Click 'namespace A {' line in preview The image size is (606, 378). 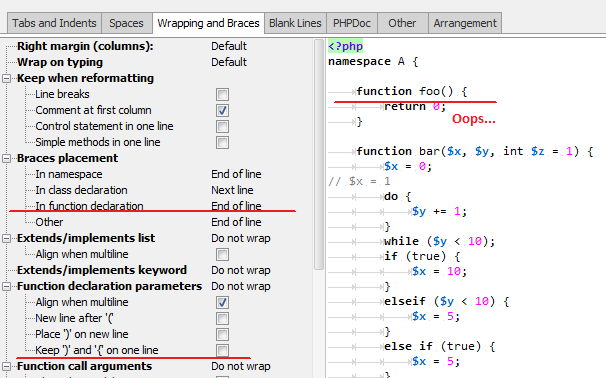click(373, 61)
